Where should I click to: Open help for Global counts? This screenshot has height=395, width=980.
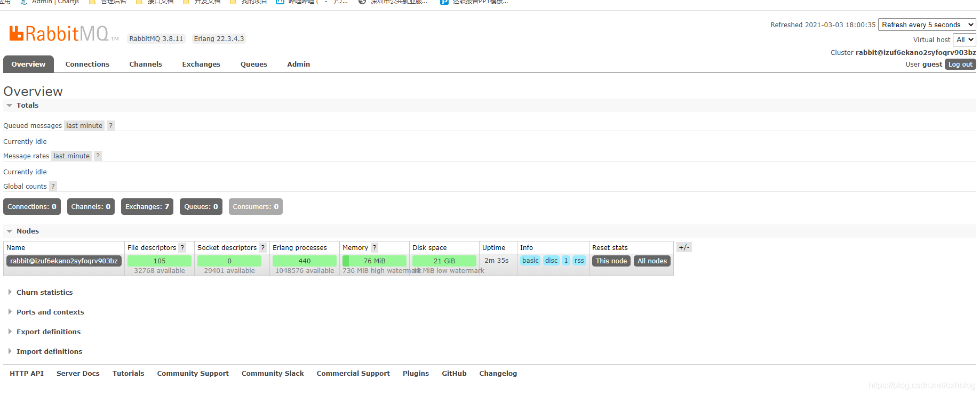[x=53, y=187]
